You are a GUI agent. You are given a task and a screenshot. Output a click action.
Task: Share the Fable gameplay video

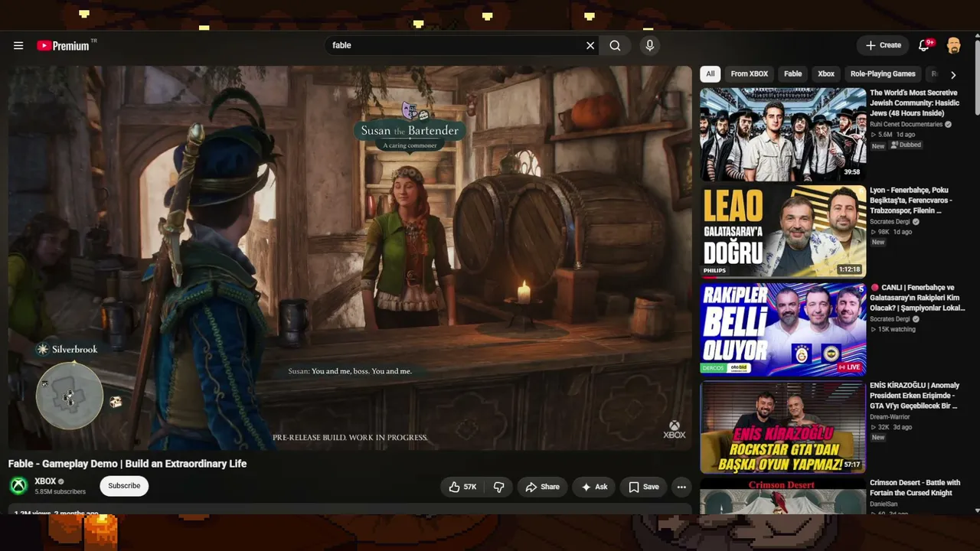[543, 487]
